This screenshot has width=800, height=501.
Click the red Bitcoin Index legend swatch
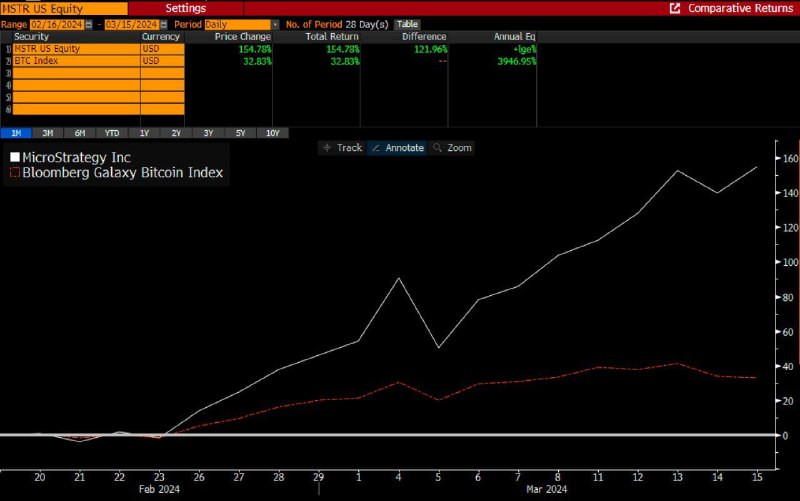coord(15,172)
